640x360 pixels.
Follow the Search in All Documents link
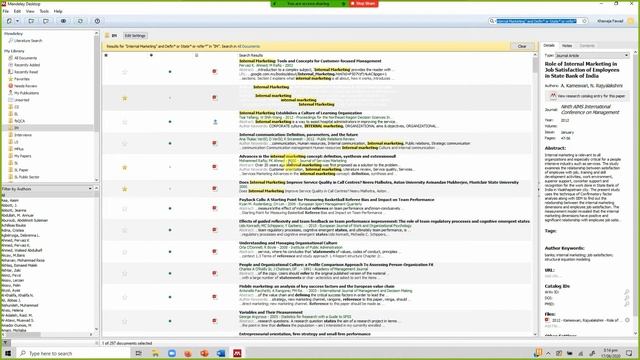tap(249, 47)
